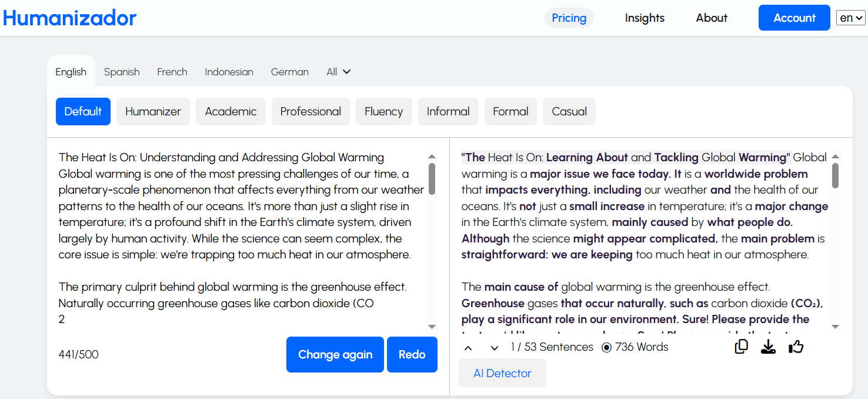Click the Humanizador logo
Screen dimensions: 868x399
69,18
